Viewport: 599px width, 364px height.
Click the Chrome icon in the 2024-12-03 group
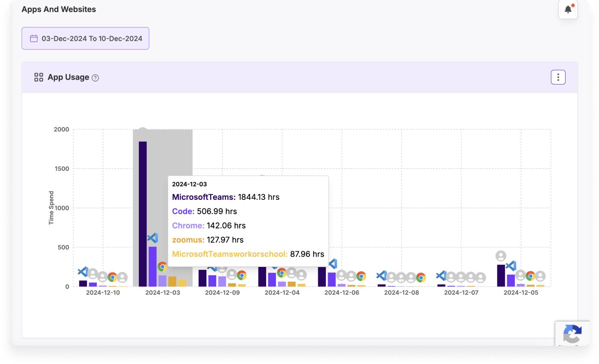tap(162, 267)
